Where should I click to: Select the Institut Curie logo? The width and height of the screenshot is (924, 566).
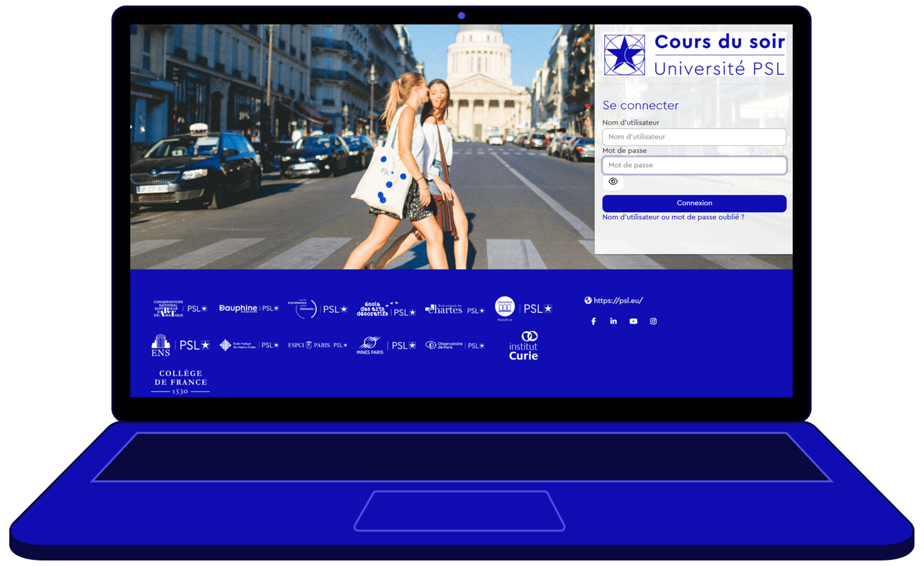524,345
